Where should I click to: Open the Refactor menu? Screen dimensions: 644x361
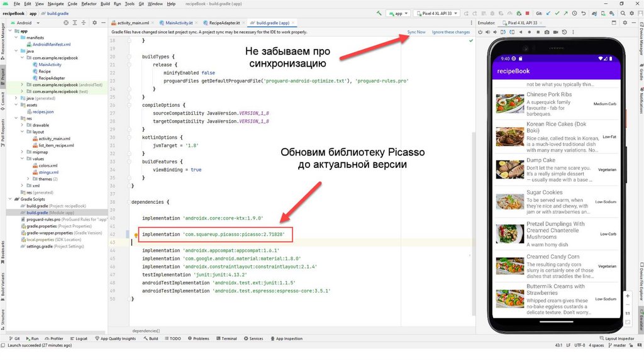[89, 4]
